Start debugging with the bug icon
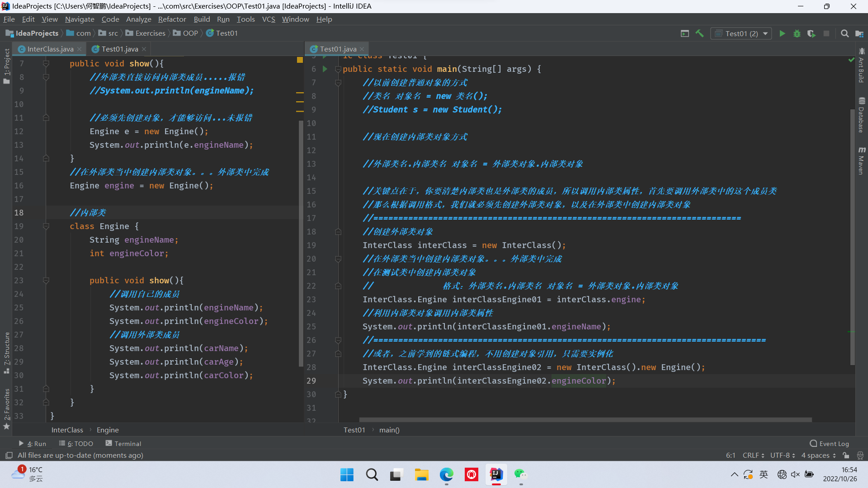 point(797,33)
